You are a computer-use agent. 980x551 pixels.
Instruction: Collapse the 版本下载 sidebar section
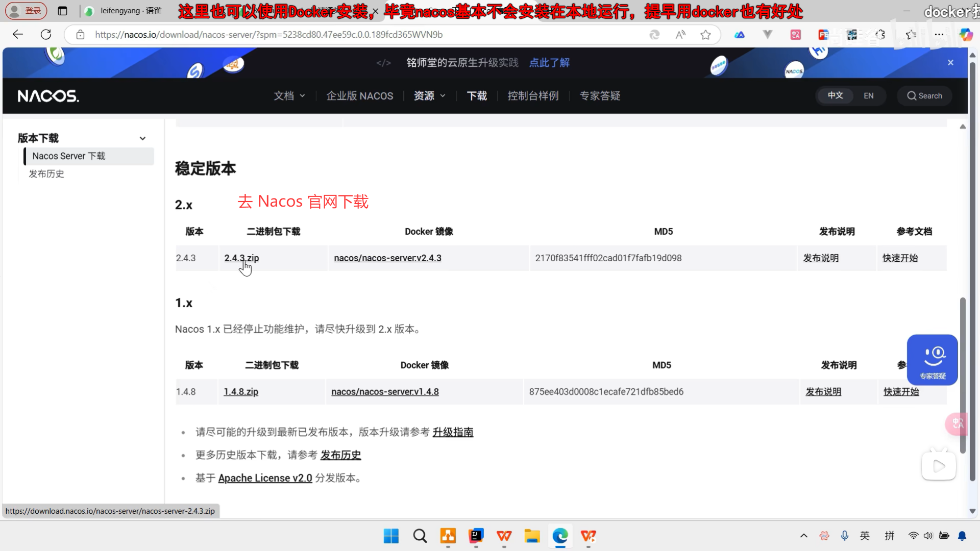coord(143,138)
